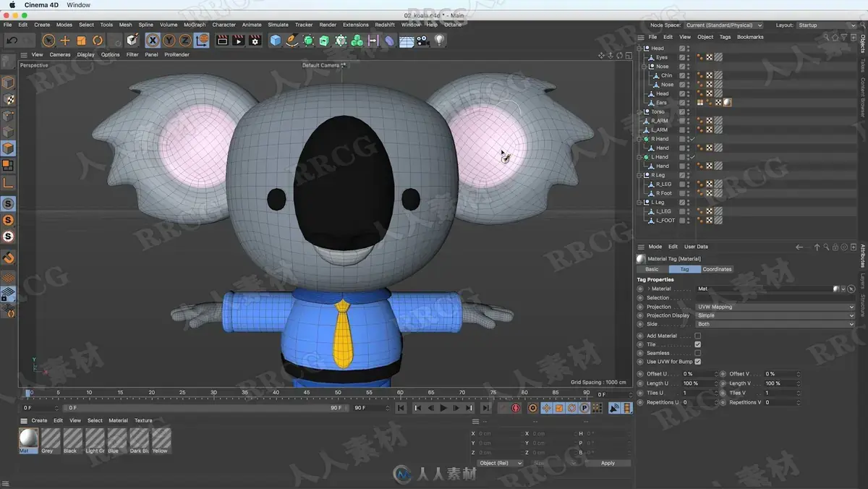
Task: Open the Simulate menu
Action: click(278, 25)
